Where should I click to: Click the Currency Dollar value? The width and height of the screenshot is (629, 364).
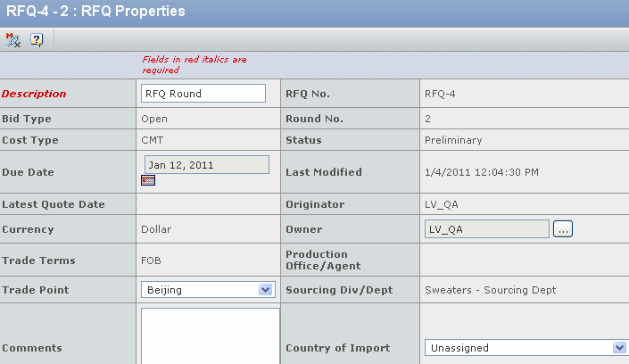pyautogui.click(x=156, y=229)
